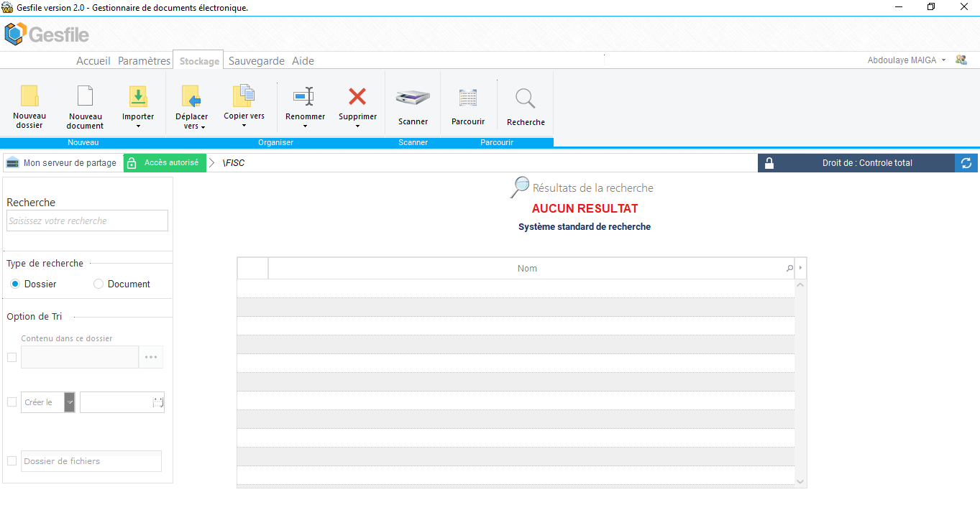Tick the Créer le date checkbox

click(12, 402)
